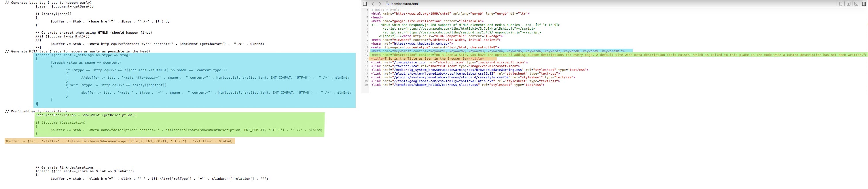Click the 'Generate link declarations' comment
Viewport: 868px width, 189px height.
65,167
